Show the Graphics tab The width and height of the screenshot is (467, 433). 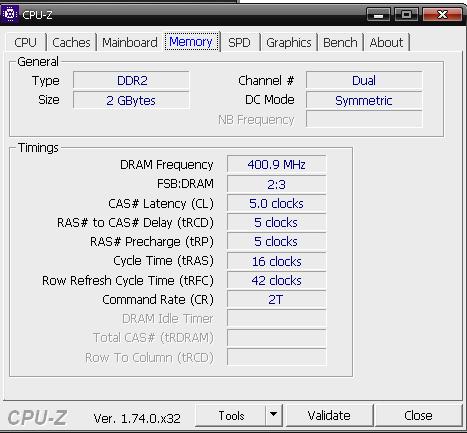(x=289, y=43)
